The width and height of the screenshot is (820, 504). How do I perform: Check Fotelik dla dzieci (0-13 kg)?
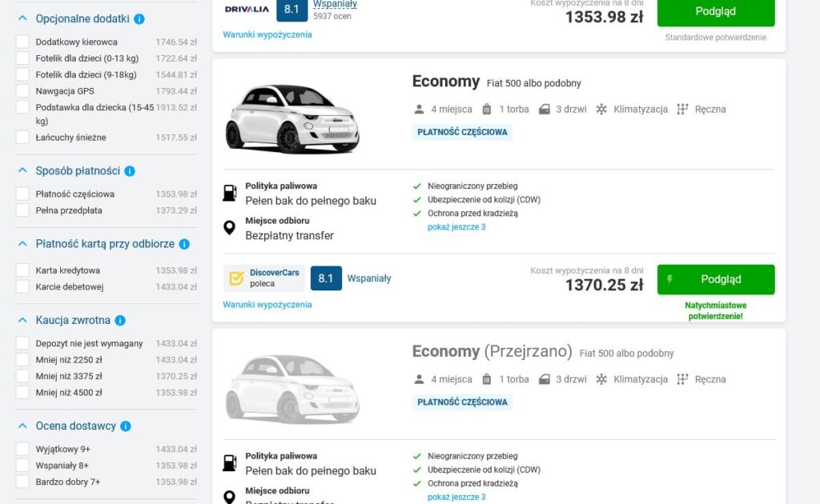coord(22,58)
